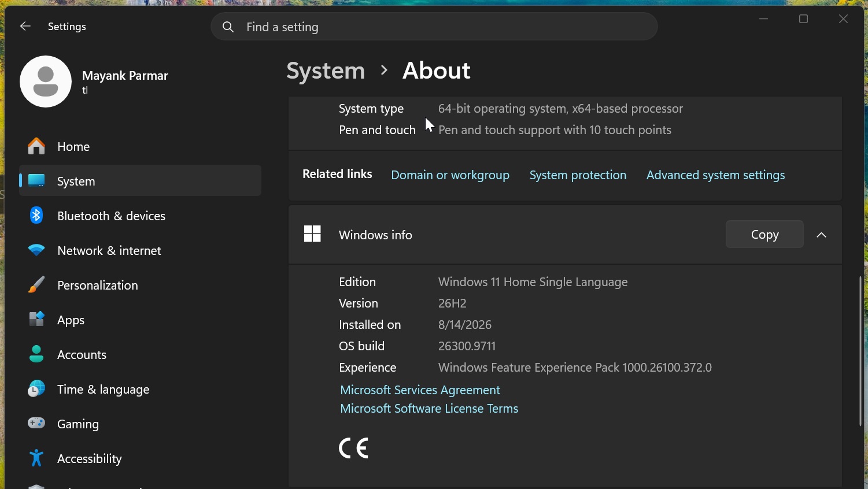Click the search magnifier icon
Screen dimensions: 868x489
[x=228, y=27]
